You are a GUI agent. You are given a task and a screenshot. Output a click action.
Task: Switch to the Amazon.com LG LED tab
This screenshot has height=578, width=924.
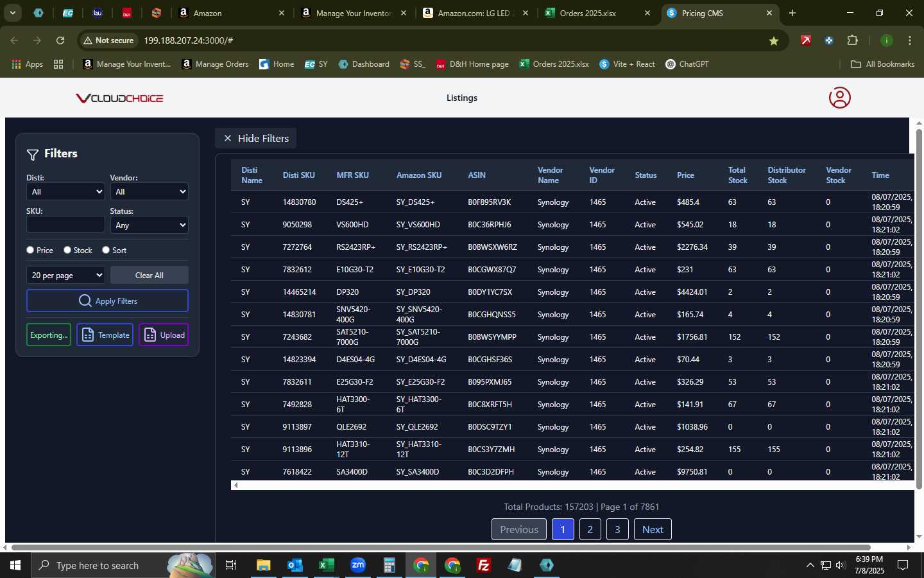475,13
